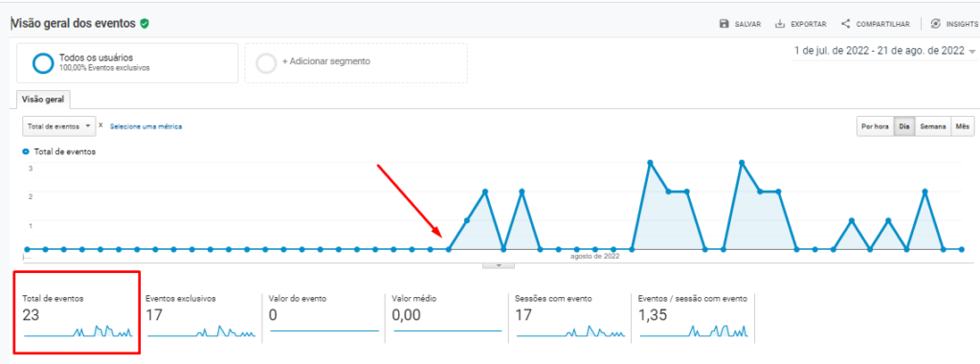Screen dimensions: 980x364
Task: Click the Eventos exclusivos sparkline thumbnail
Action: tap(201, 331)
